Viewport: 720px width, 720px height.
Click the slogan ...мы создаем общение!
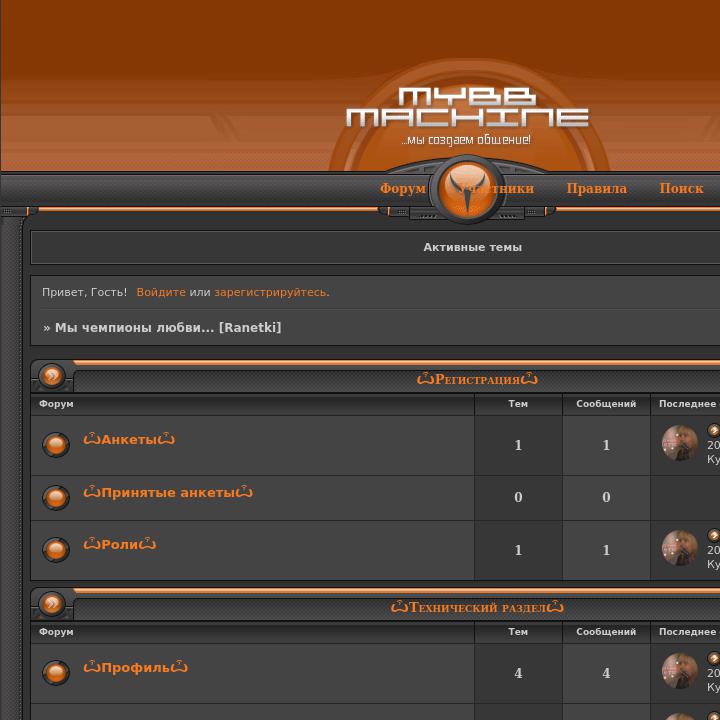pyautogui.click(x=466, y=140)
